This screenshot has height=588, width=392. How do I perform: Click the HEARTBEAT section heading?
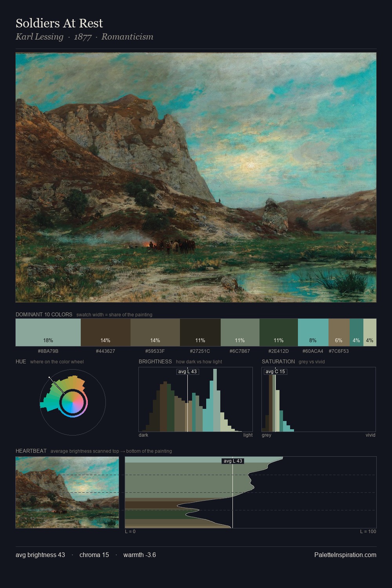[x=31, y=451]
